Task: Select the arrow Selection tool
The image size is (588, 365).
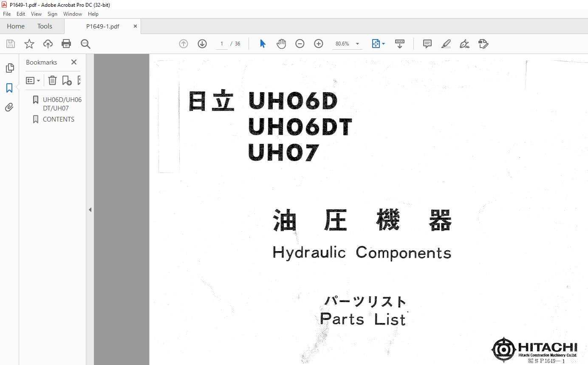Action: click(263, 44)
